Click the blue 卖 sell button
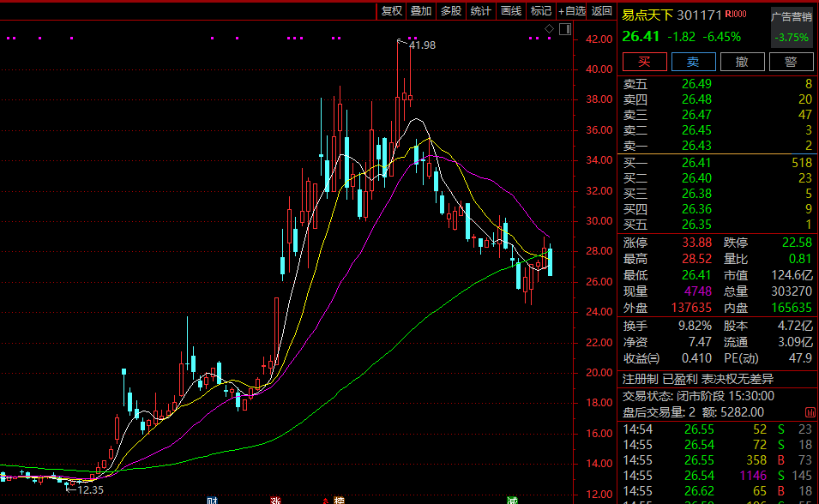Image resolution: width=819 pixels, height=504 pixels. pyautogui.click(x=693, y=62)
